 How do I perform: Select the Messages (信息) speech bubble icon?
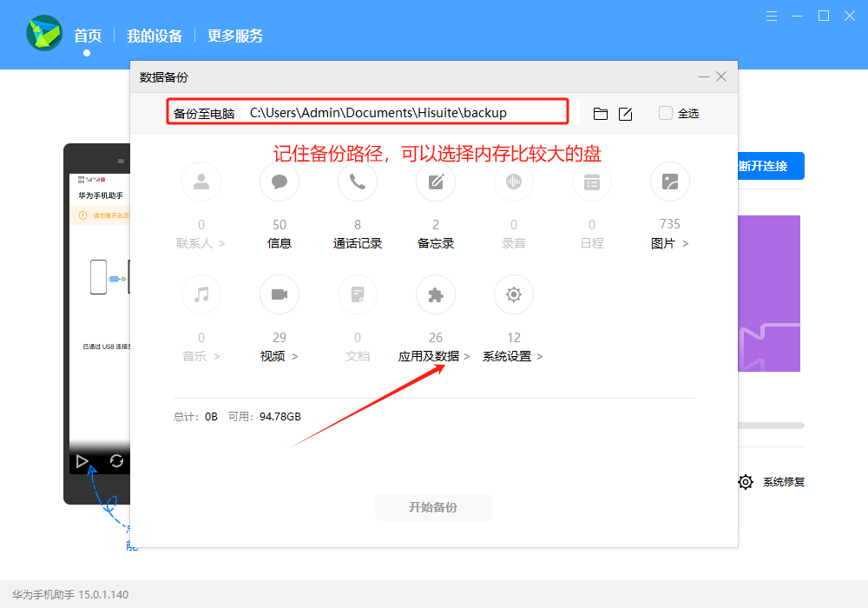click(279, 182)
